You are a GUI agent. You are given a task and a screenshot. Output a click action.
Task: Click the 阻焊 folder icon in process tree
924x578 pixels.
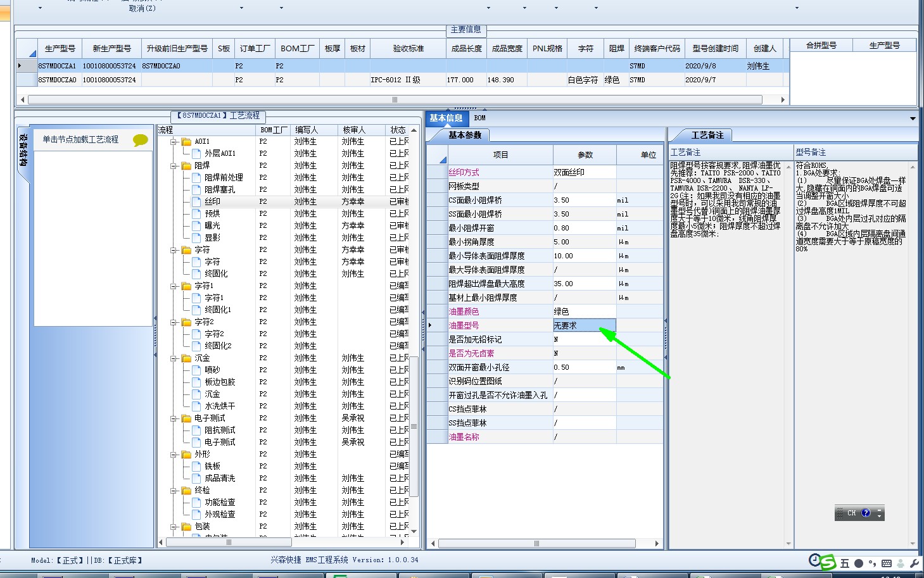(x=186, y=165)
